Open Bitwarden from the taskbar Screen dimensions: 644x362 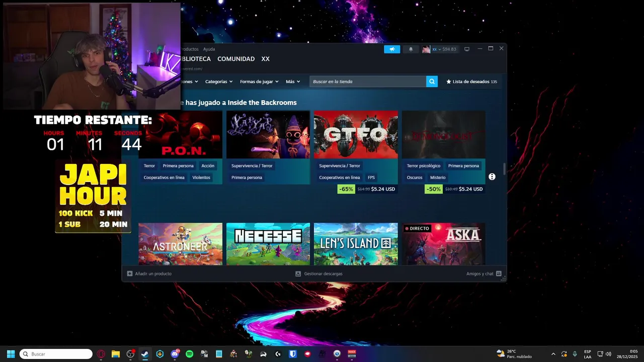[293, 354]
